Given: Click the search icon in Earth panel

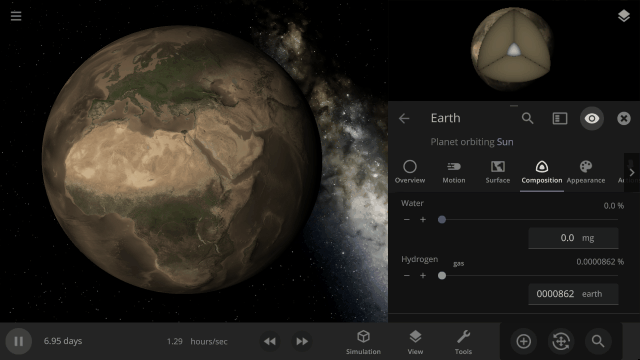Looking at the screenshot, I should click(527, 118).
